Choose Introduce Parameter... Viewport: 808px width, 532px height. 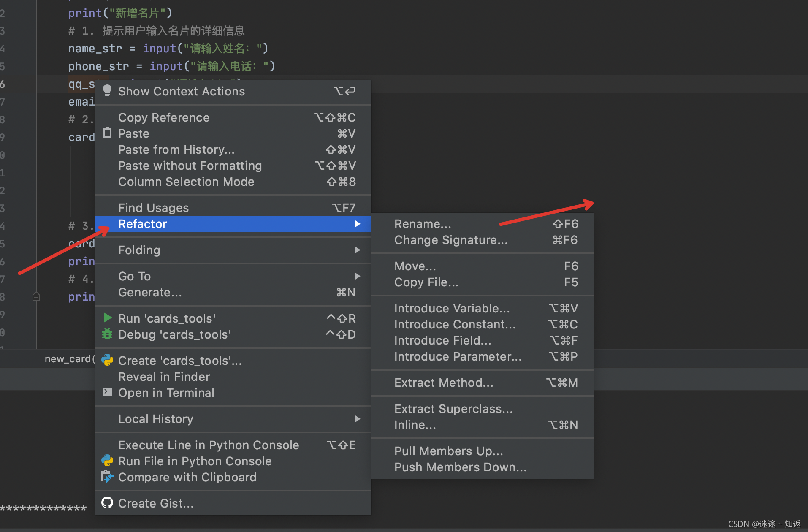[x=483, y=356]
